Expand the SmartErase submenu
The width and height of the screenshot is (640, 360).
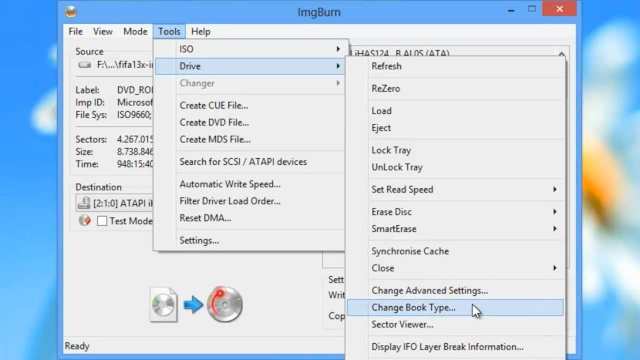click(x=455, y=229)
